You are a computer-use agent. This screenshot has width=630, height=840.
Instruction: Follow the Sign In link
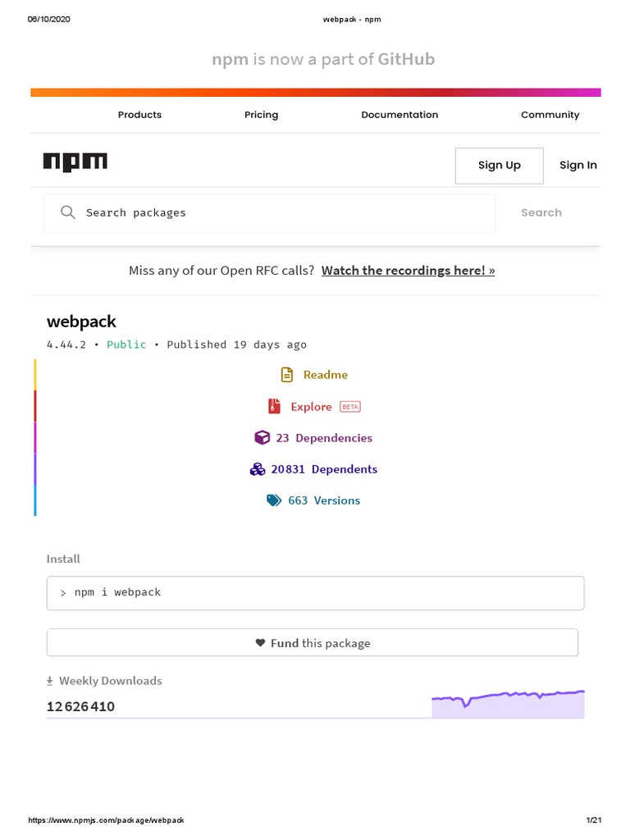click(577, 165)
